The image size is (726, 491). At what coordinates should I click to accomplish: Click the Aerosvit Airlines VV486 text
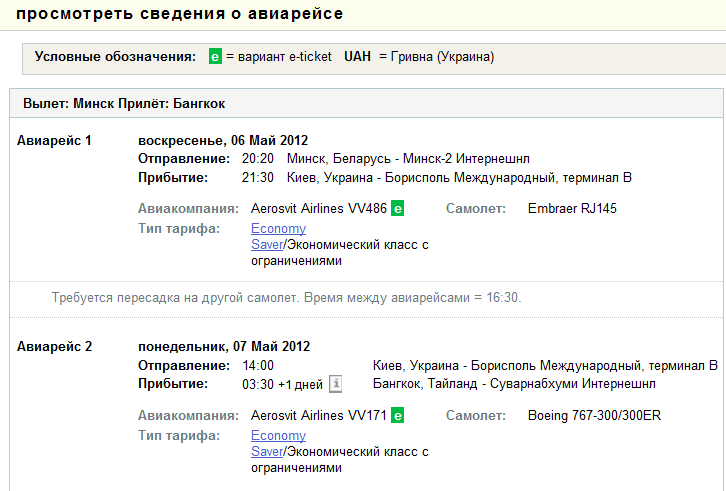coord(319,208)
